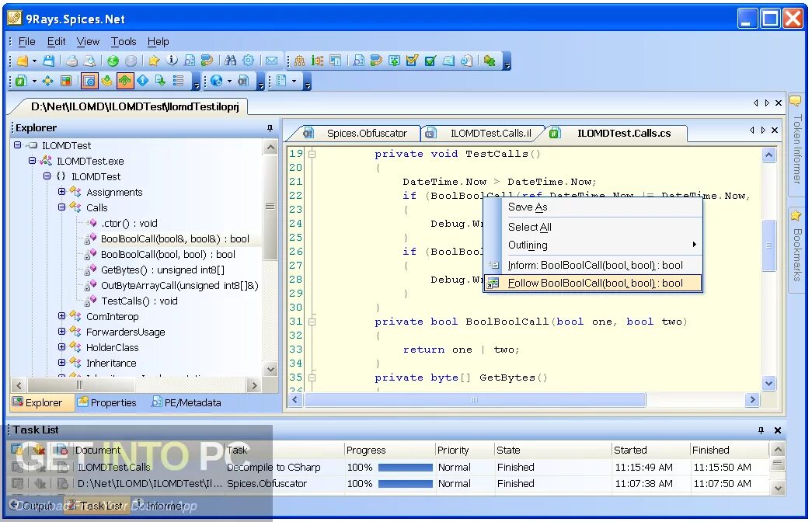Select TestCalls() : void tree item
Screen dimensions: 812x522
(x=139, y=301)
